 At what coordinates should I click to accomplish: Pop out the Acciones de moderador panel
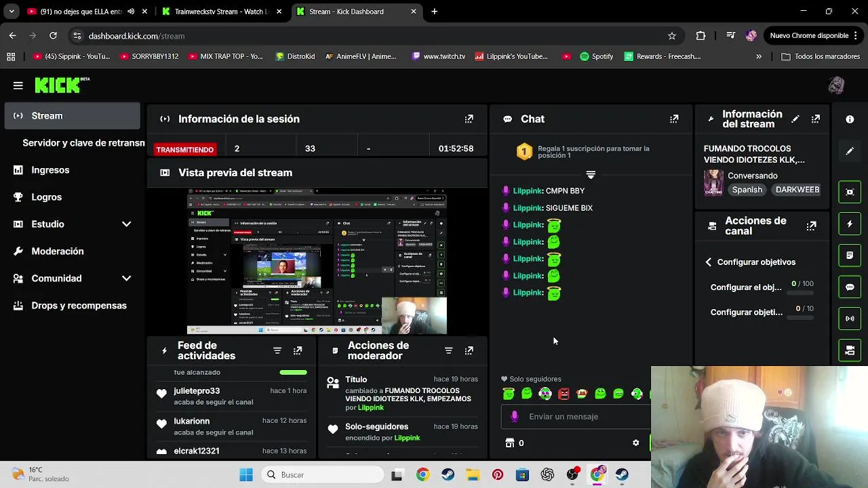pyautogui.click(x=469, y=350)
